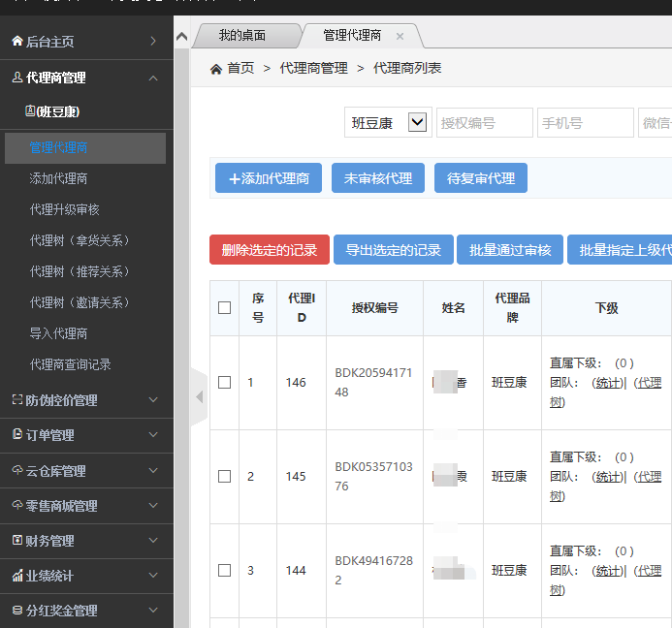This screenshot has width=672, height=628.
Task: Click the red 删除选定的记录 button
Action: [x=270, y=249]
